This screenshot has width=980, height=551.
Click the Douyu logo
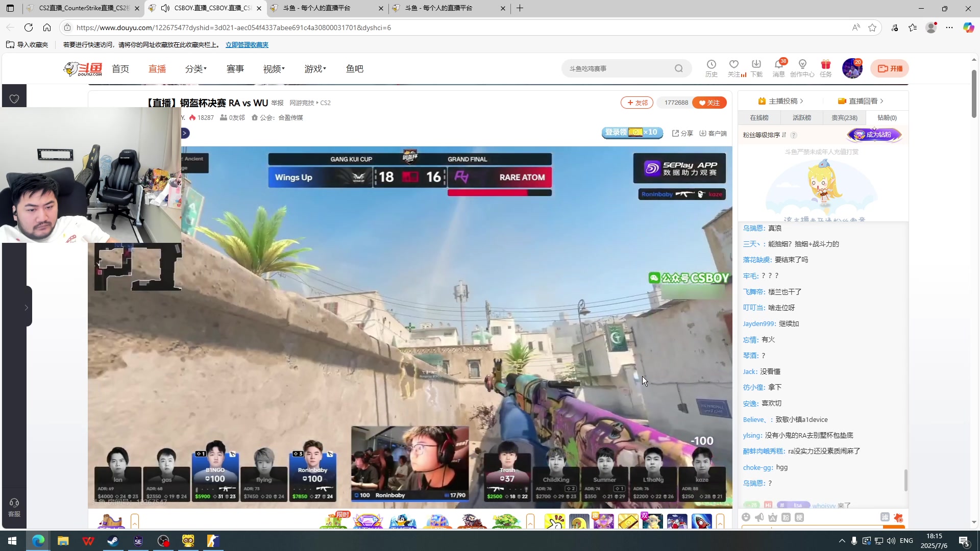[x=83, y=69]
